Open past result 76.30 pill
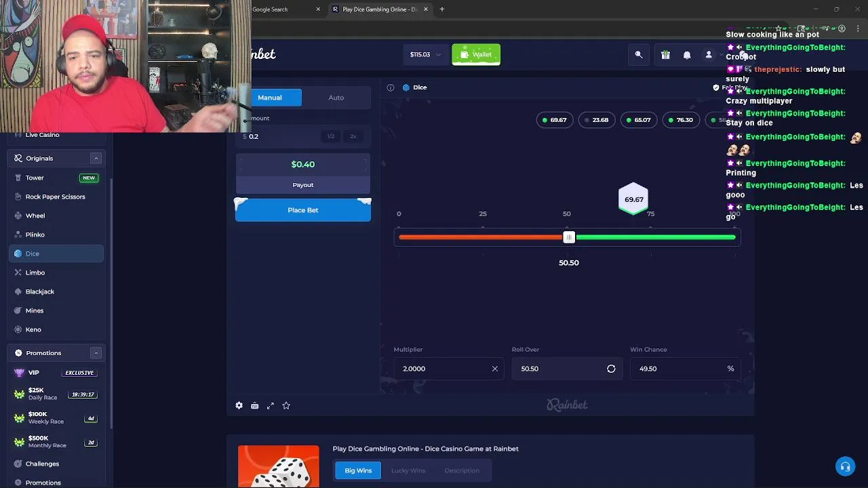This screenshot has width=868, height=488. coord(681,120)
